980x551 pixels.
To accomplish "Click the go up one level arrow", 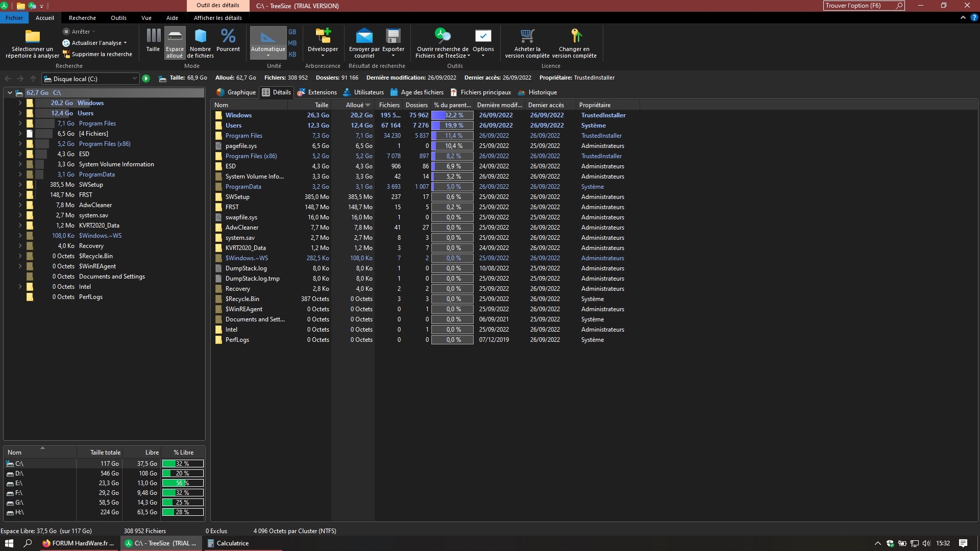I will (x=33, y=79).
